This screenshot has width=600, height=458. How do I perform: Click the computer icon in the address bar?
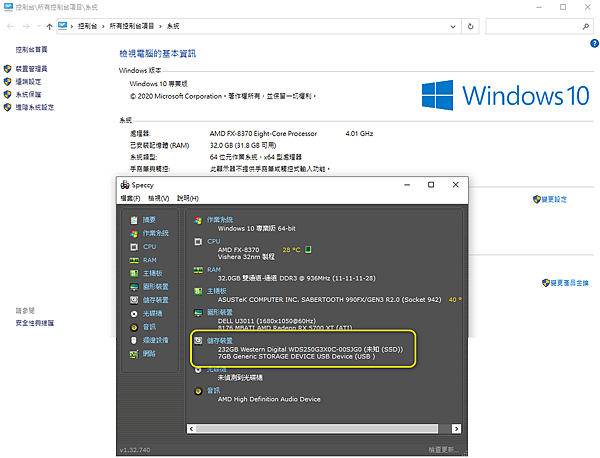coord(62,26)
